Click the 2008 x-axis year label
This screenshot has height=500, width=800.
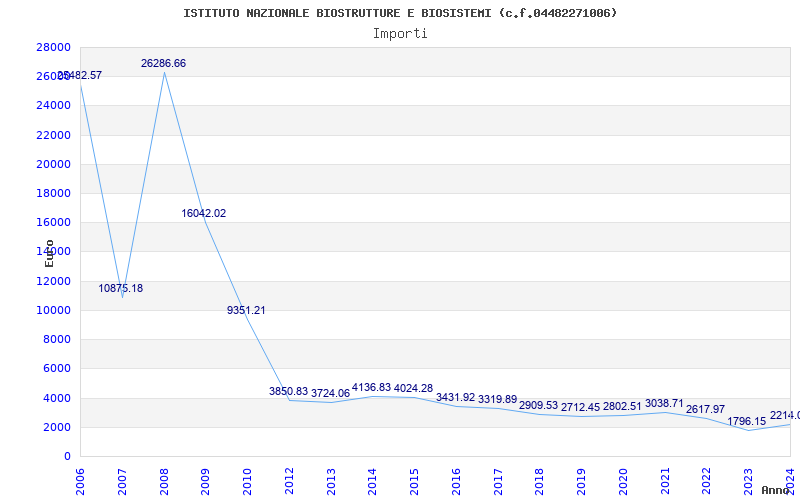(x=164, y=482)
